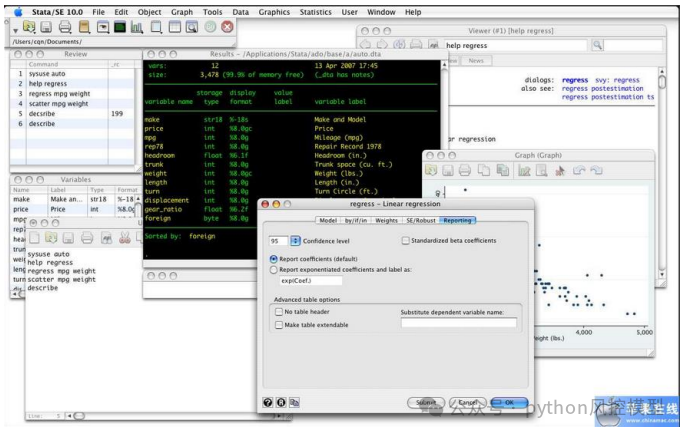Bring Results window forward via black screen icon

[x=119, y=27]
